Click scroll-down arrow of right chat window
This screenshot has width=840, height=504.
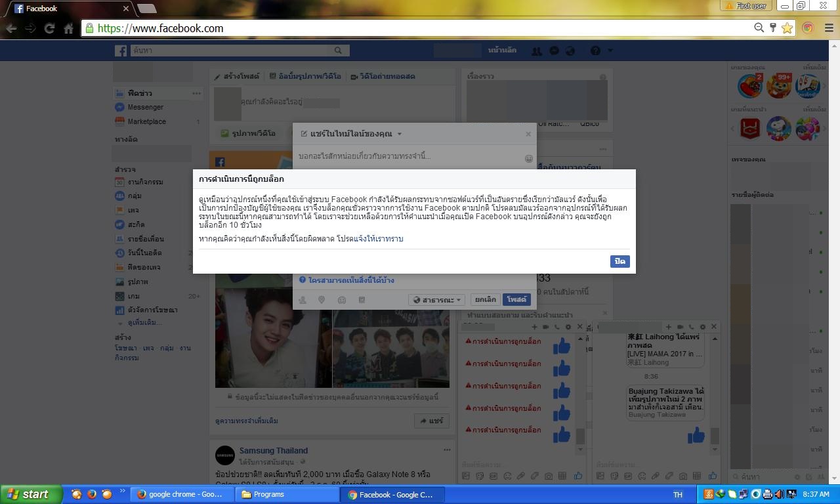[715, 450]
